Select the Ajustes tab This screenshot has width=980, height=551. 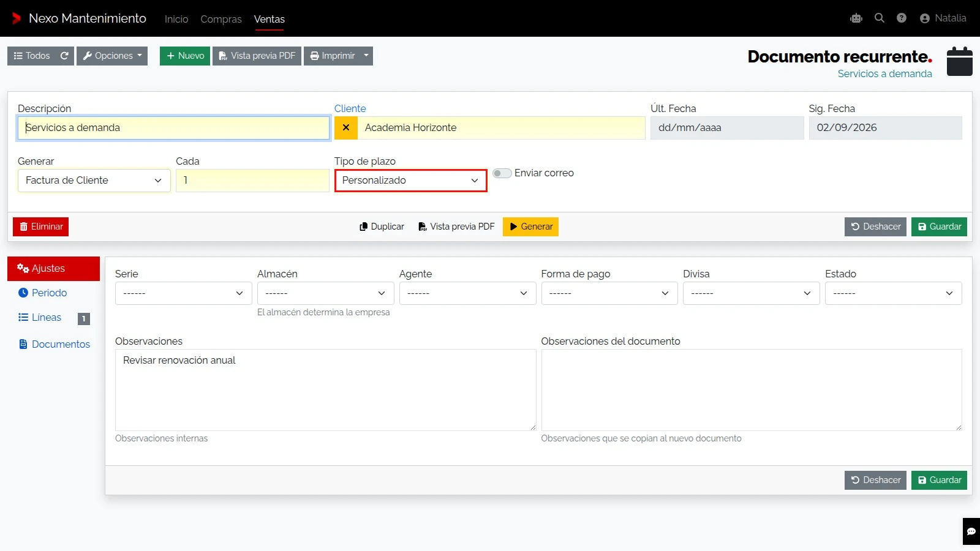[53, 269]
